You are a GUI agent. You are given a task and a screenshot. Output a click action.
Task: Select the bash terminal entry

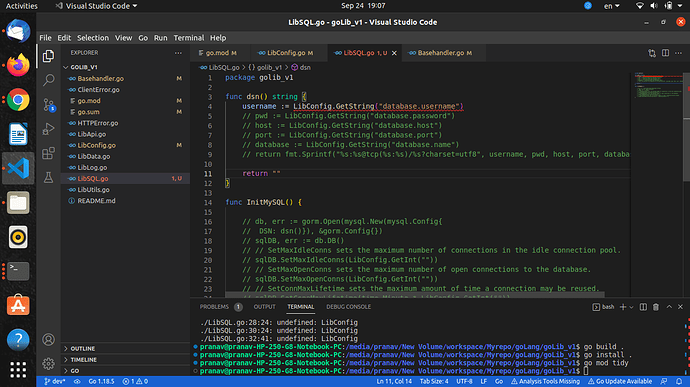[x=603, y=307]
